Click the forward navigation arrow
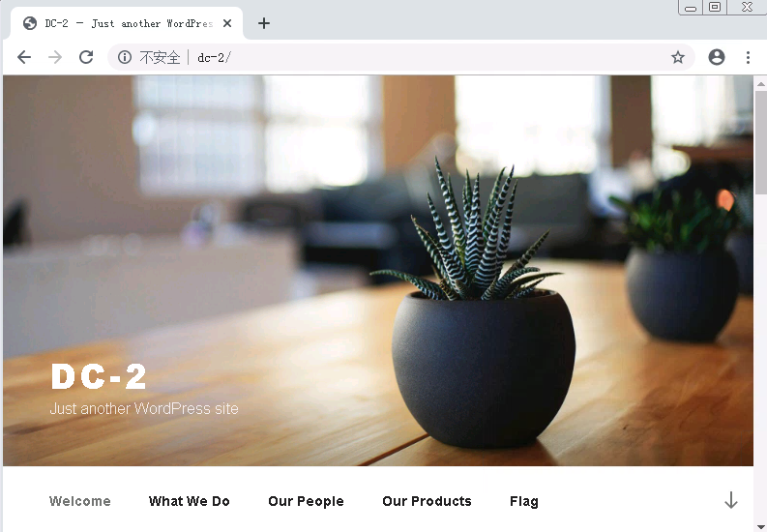 55,57
